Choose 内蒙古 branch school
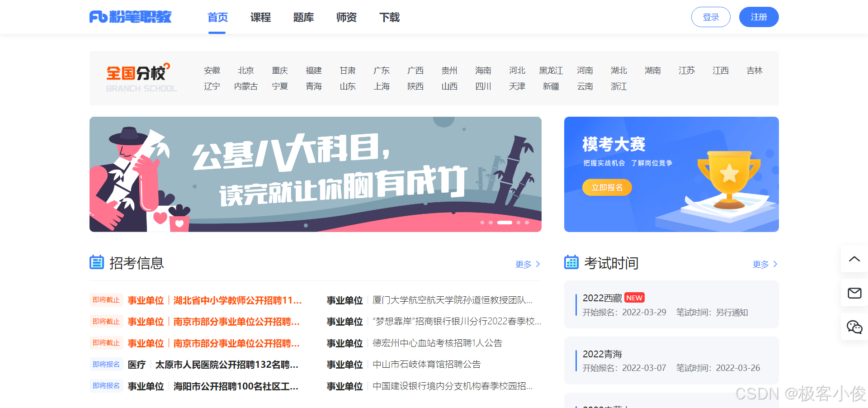 pyautogui.click(x=246, y=86)
